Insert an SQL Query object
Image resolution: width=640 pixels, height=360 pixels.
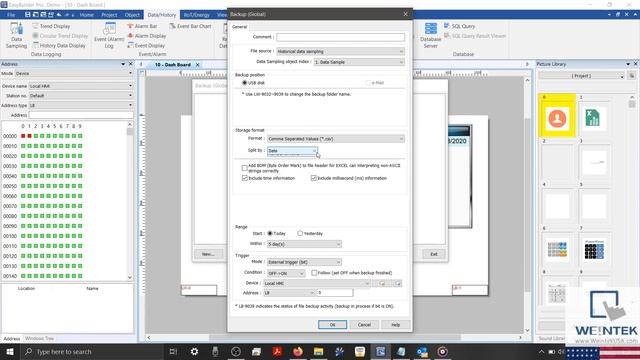pyautogui.click(x=460, y=26)
